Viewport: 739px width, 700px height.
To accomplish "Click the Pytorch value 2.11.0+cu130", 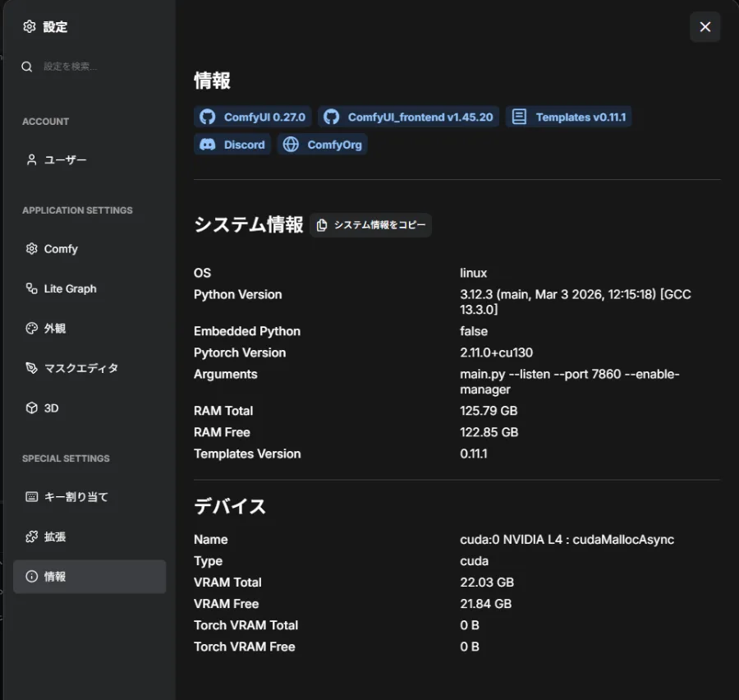I will click(496, 352).
